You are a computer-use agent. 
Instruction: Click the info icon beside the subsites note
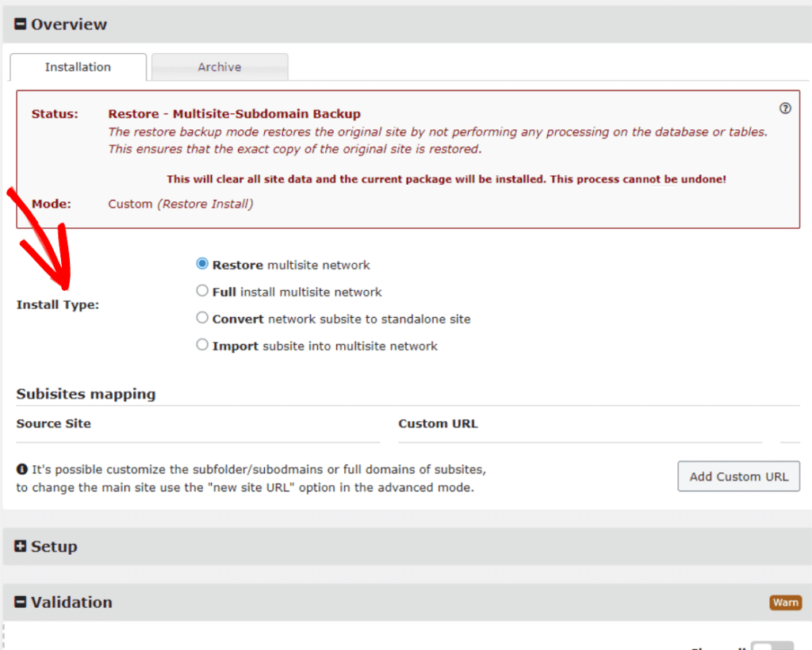[x=23, y=469]
